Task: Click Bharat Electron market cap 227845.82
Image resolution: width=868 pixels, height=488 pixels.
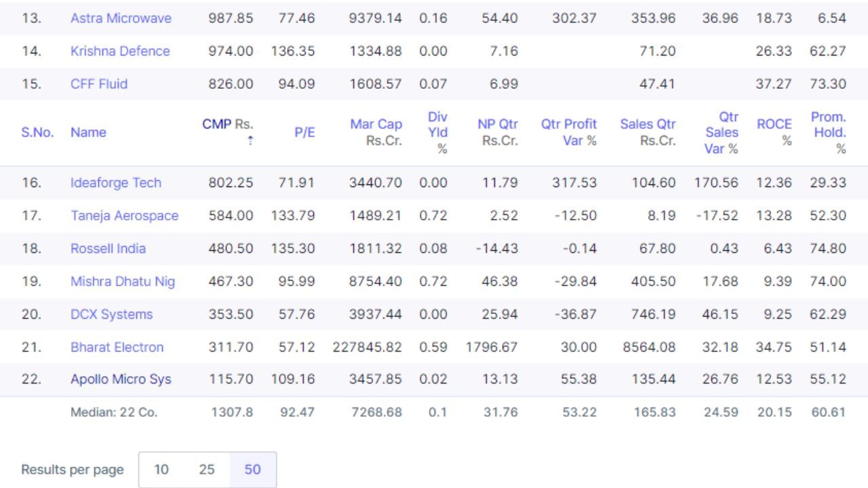Action: point(367,347)
